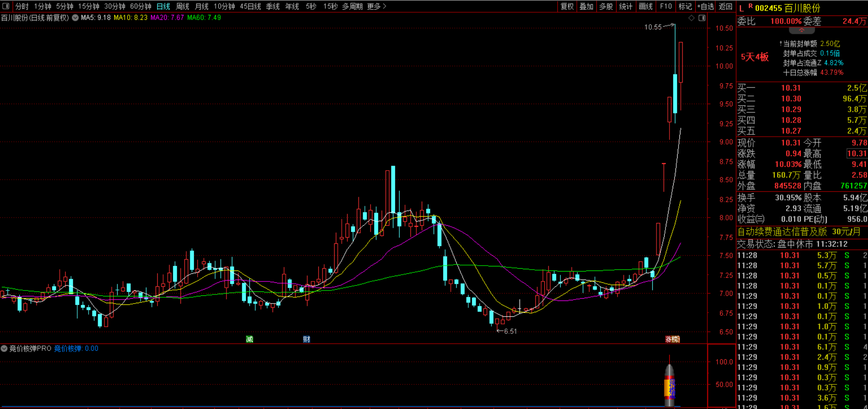Select the 月线 monthly chart tab
This screenshot has width=868, height=409.
(x=202, y=6)
